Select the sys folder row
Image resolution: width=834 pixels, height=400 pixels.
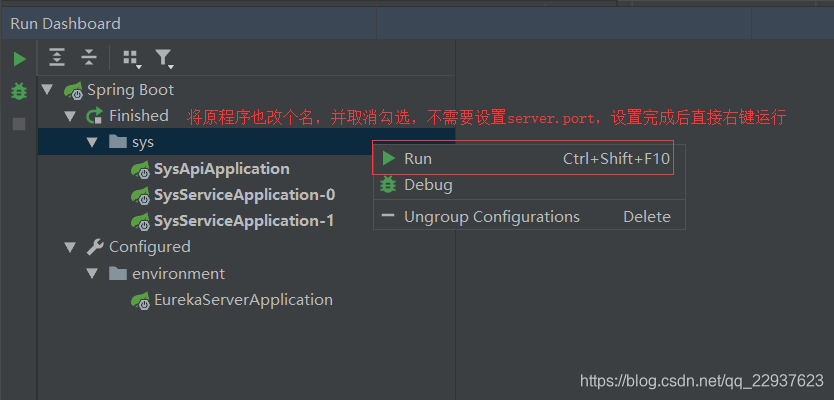[246, 142]
